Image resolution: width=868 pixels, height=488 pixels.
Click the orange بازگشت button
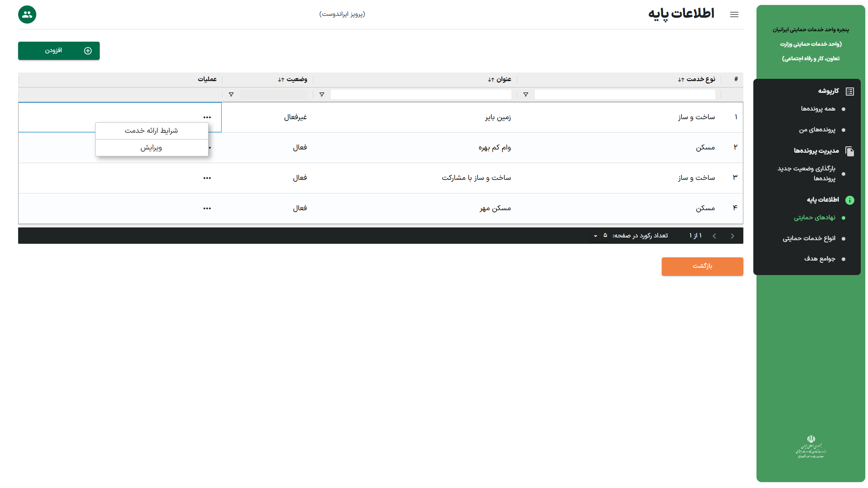(x=702, y=266)
